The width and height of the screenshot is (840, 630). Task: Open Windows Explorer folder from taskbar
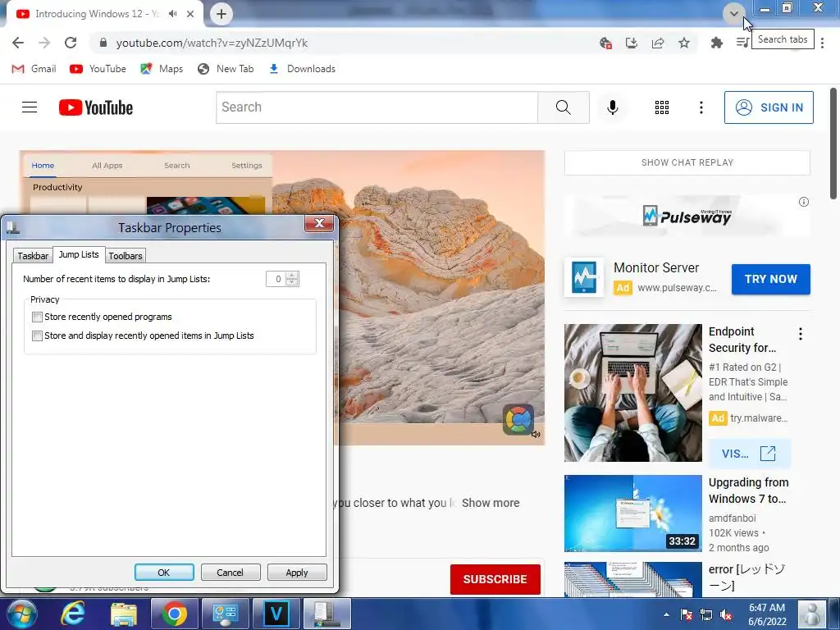pyautogui.click(x=124, y=614)
